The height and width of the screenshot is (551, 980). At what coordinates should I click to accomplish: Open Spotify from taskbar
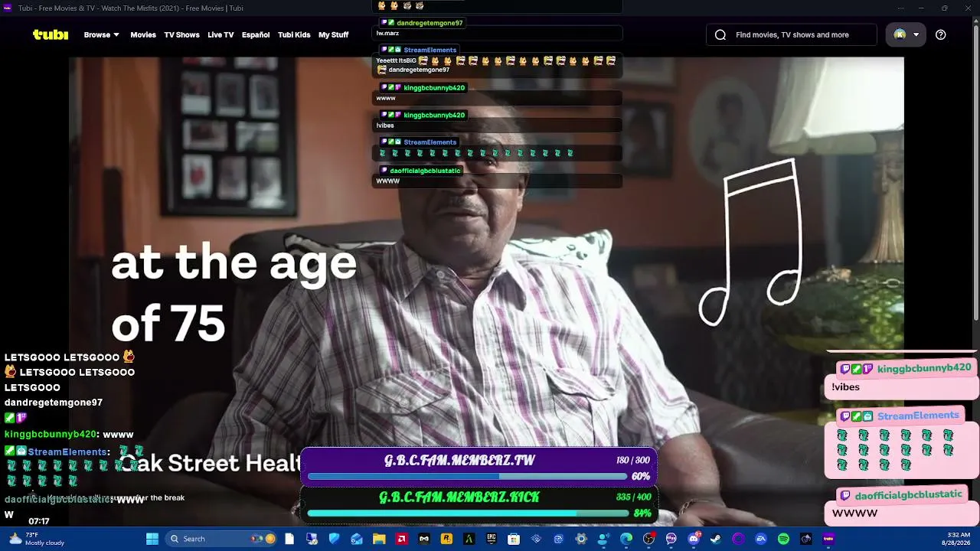783,539
